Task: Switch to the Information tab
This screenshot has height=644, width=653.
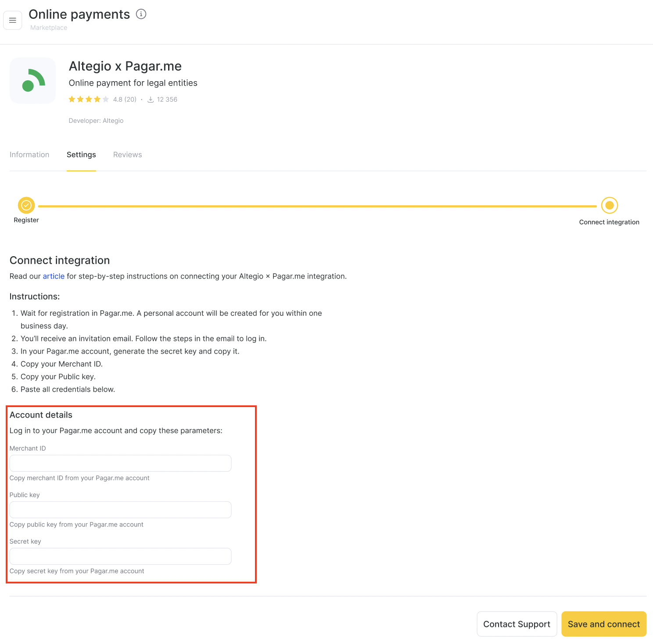Action: 29,154
